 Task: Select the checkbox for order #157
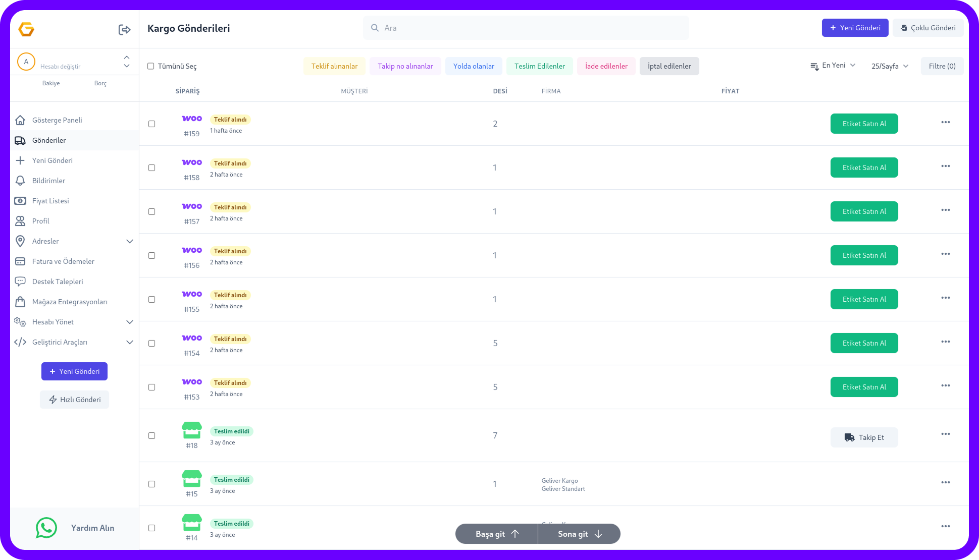[151, 211]
